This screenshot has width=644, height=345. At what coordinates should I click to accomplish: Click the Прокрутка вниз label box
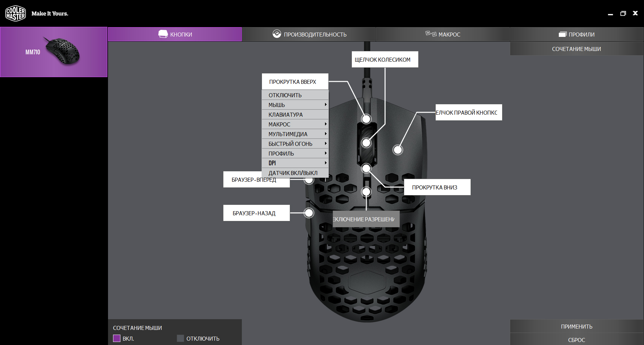click(x=437, y=187)
